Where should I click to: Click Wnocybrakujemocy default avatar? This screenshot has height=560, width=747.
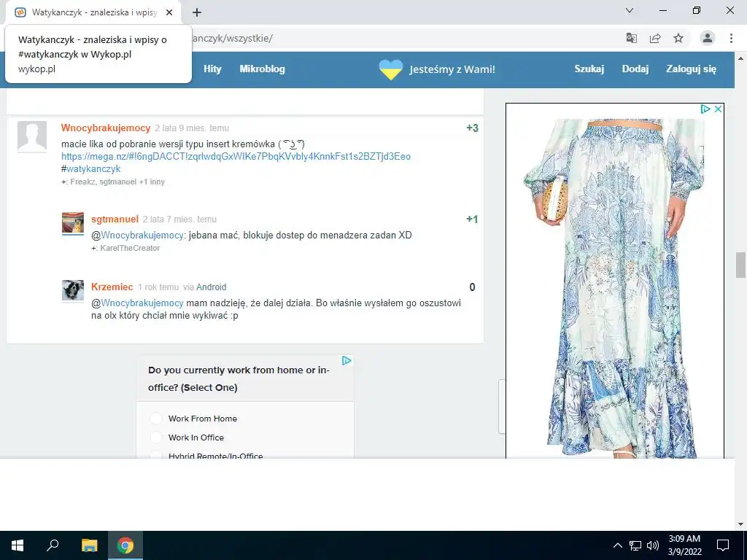point(32,136)
